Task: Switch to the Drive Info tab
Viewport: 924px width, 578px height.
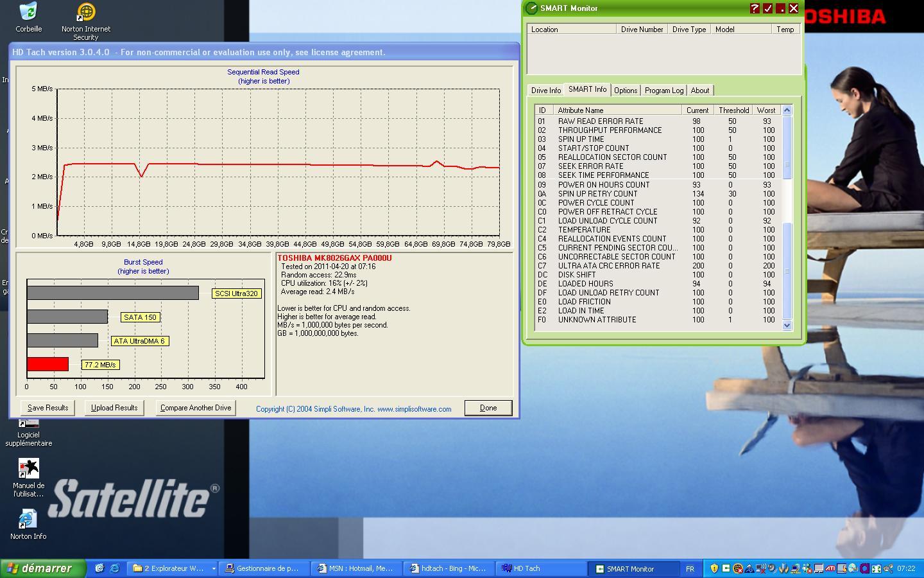Action: click(546, 91)
